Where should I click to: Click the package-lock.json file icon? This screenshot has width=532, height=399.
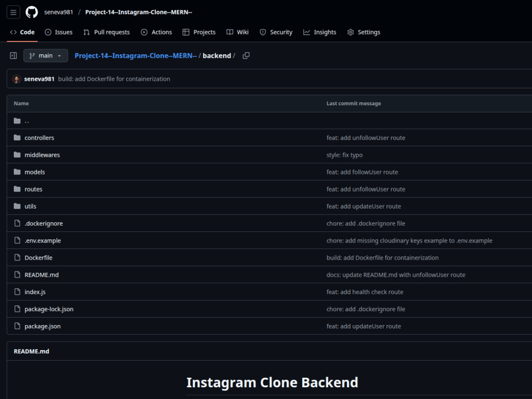pyautogui.click(x=18, y=309)
